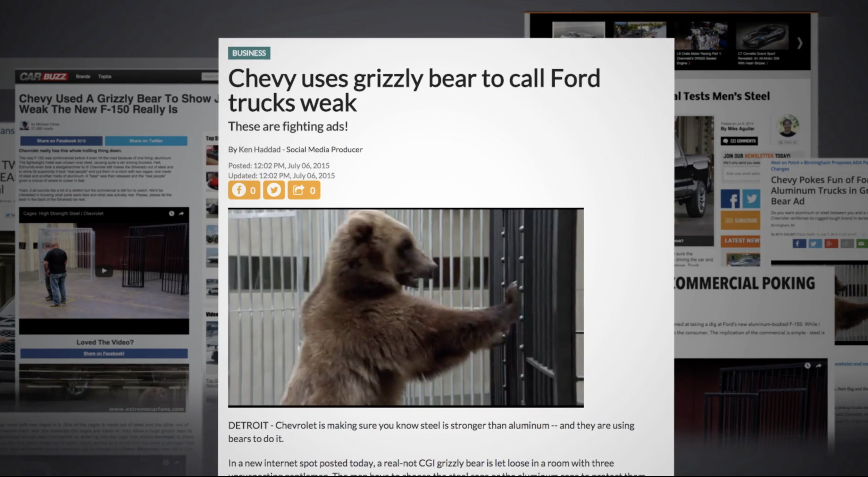Open the Topics menu on CarBuzz

click(105, 76)
